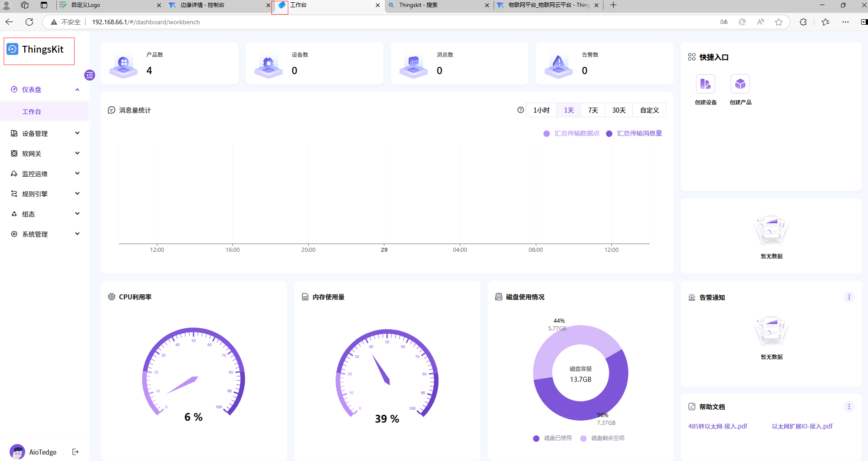This screenshot has width=868, height=461.
Task: Collapse sidebar with the purple menu-fold button
Action: click(x=90, y=75)
